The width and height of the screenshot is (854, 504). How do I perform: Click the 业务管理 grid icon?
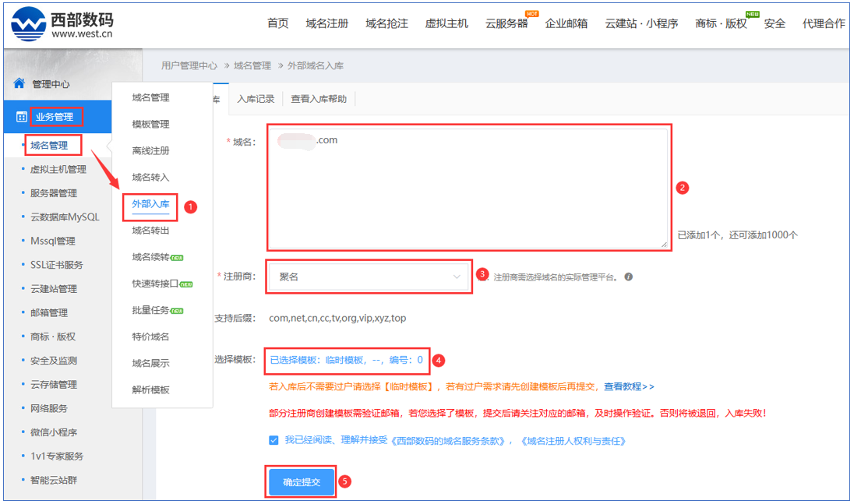pos(21,118)
